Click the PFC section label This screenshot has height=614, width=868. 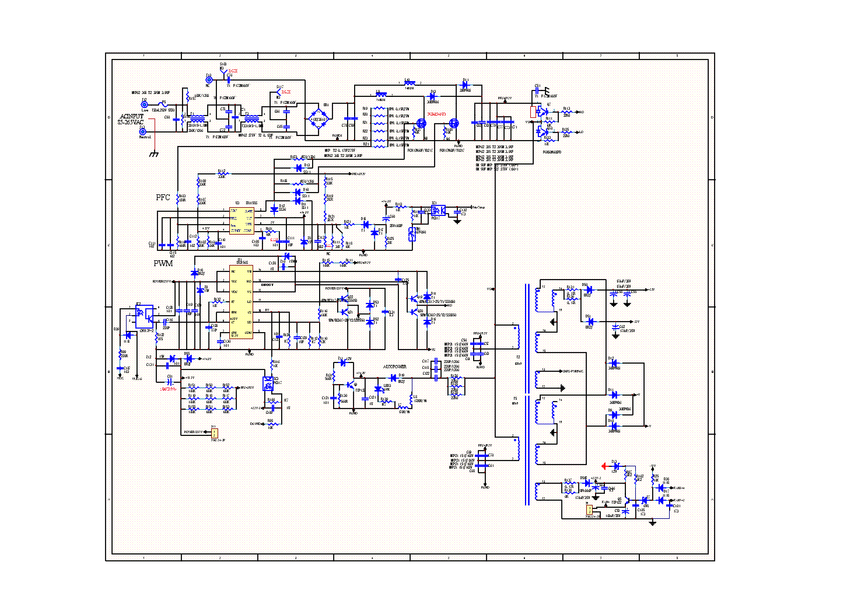pyautogui.click(x=163, y=197)
